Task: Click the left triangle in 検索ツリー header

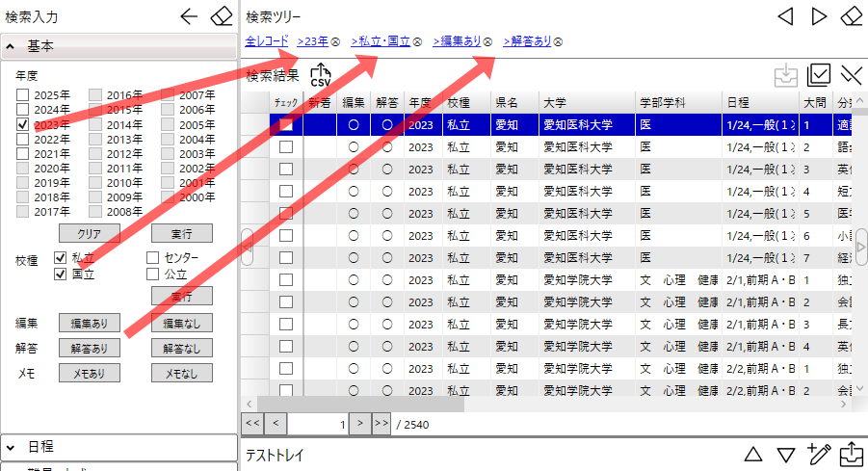Action: click(785, 16)
